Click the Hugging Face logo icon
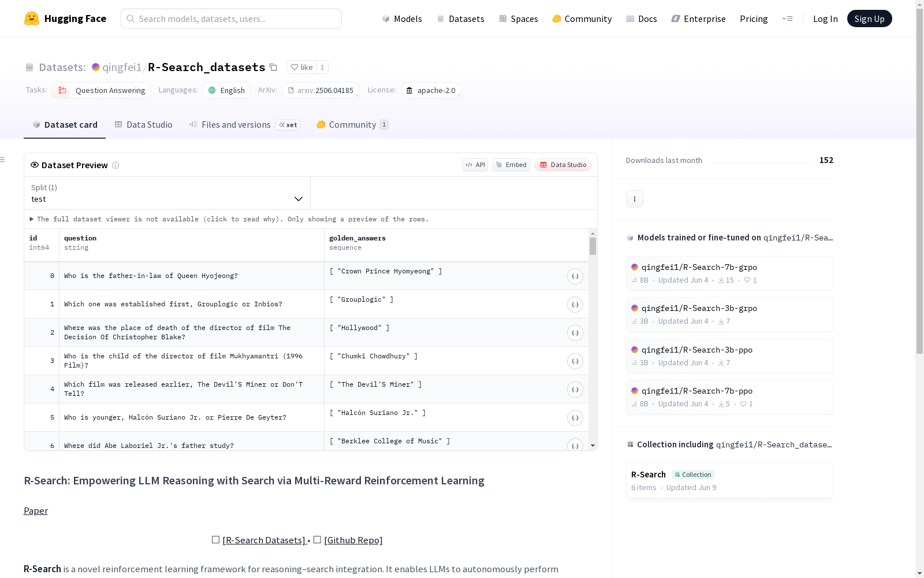924x578 pixels. [32, 18]
